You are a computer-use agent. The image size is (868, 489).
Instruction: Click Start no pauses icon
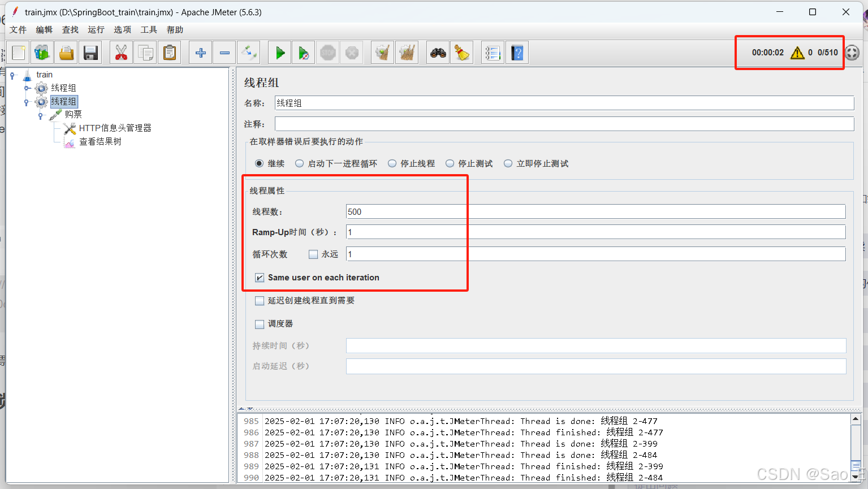click(x=304, y=53)
